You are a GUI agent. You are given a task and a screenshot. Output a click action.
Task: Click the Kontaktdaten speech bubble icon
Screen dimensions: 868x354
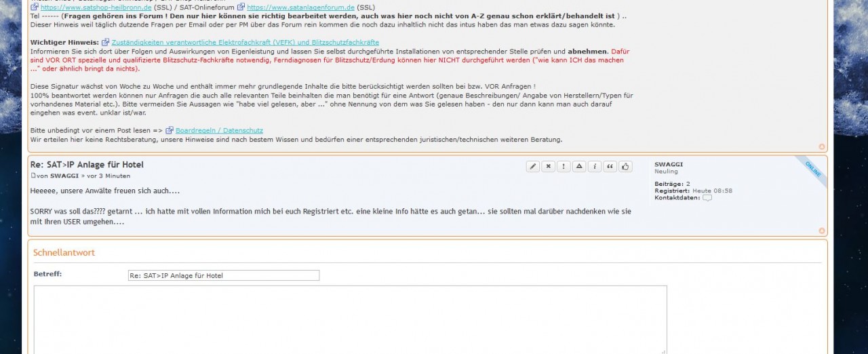click(707, 198)
